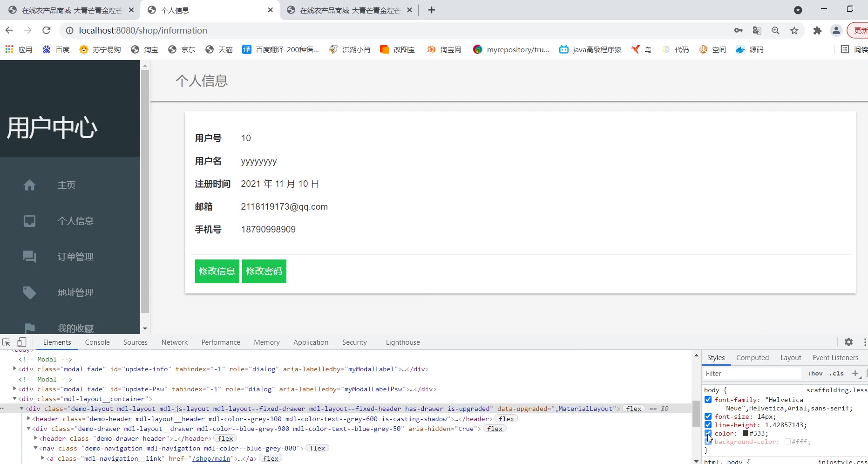Click the chat icon beside 订单管理
The image size is (868, 464).
(29, 257)
